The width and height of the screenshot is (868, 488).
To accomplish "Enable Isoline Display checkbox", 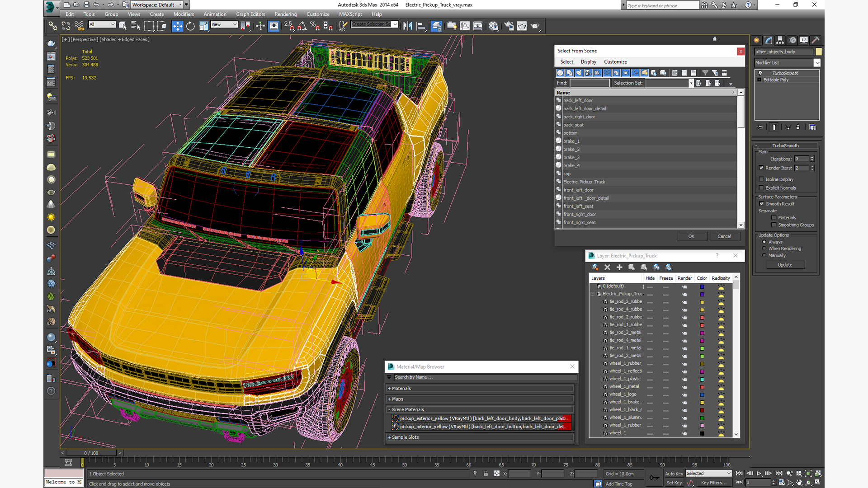I will [x=762, y=179].
